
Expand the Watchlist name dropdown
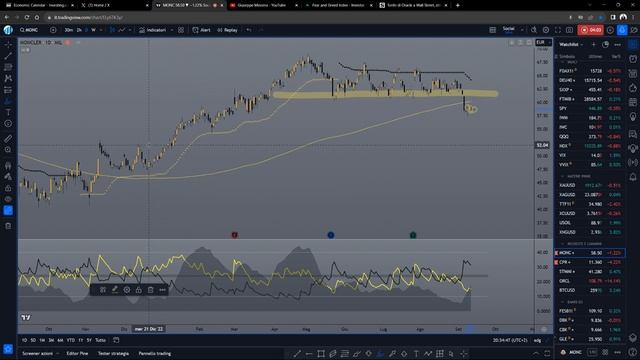tap(571, 44)
